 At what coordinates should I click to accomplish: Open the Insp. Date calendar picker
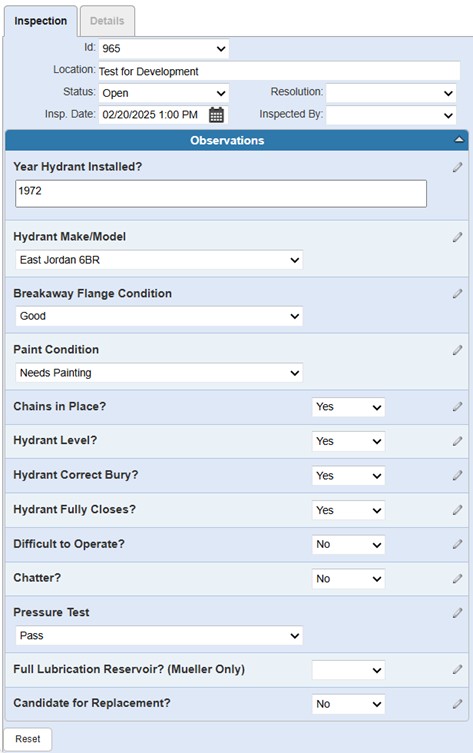coord(216,115)
